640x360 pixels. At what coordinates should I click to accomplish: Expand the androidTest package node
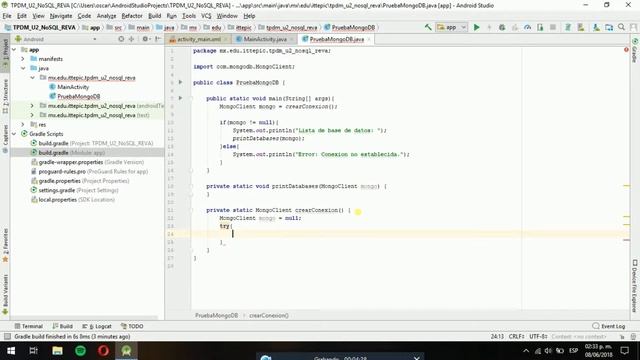[x=32, y=106]
